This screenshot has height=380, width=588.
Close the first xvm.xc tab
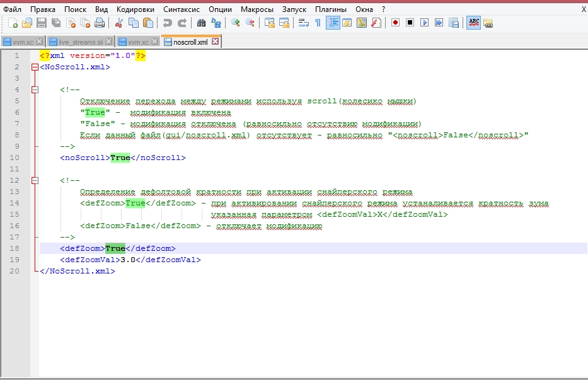point(39,42)
